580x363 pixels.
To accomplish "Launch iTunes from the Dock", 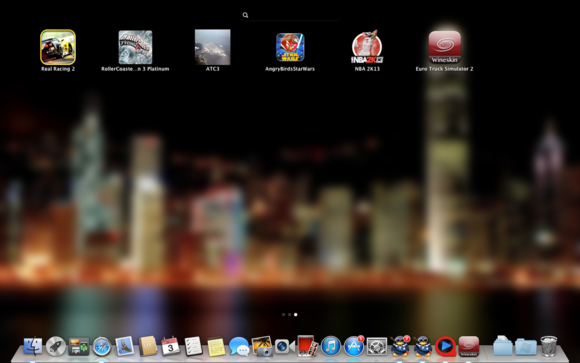I will pyautogui.click(x=331, y=346).
